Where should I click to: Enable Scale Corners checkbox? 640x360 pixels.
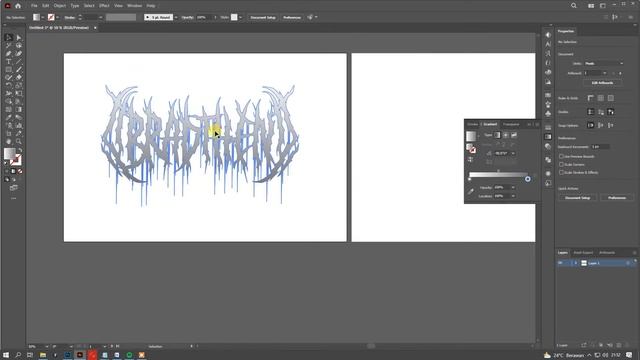coord(561,164)
